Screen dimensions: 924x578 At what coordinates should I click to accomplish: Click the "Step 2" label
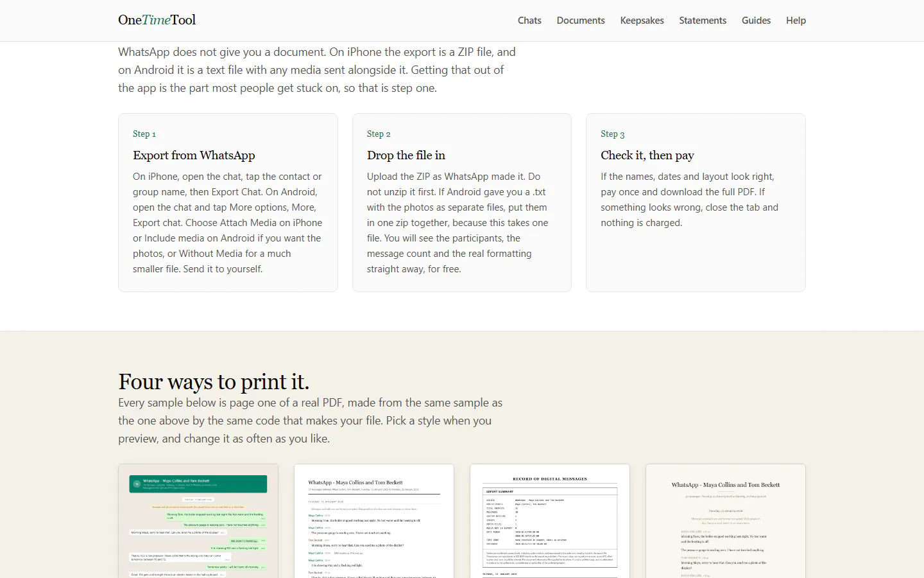coord(379,134)
